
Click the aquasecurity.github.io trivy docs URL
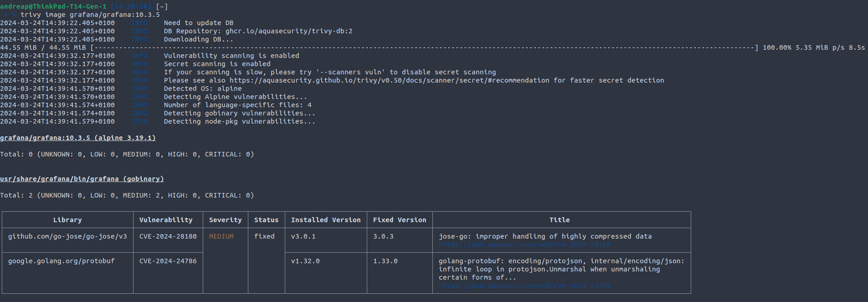click(389, 80)
